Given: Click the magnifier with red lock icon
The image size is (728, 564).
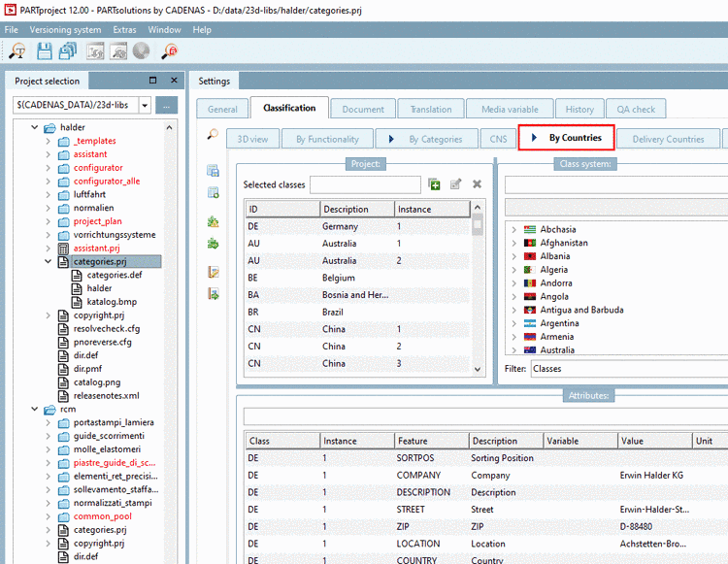Looking at the screenshot, I should 170,52.
